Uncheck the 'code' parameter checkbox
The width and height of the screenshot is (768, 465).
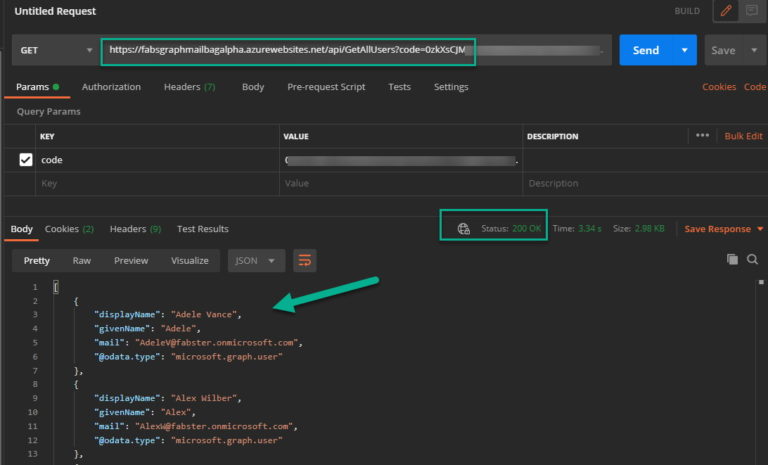tap(26, 160)
